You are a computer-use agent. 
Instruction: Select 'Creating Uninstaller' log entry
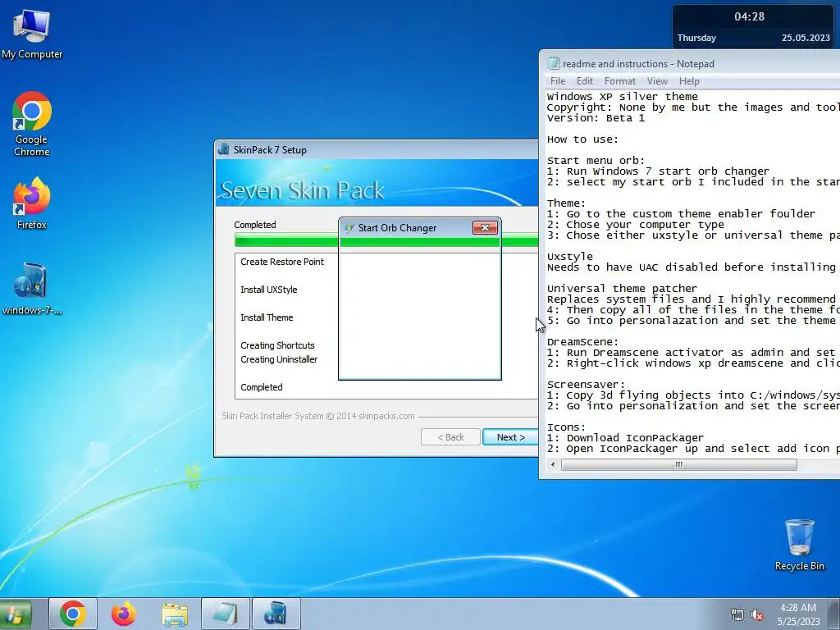[279, 359]
